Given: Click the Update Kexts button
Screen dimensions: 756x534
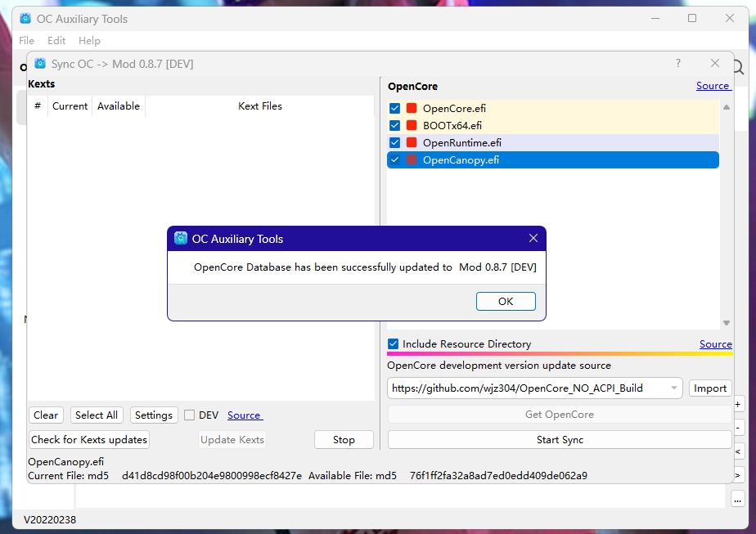Looking at the screenshot, I should 232,440.
